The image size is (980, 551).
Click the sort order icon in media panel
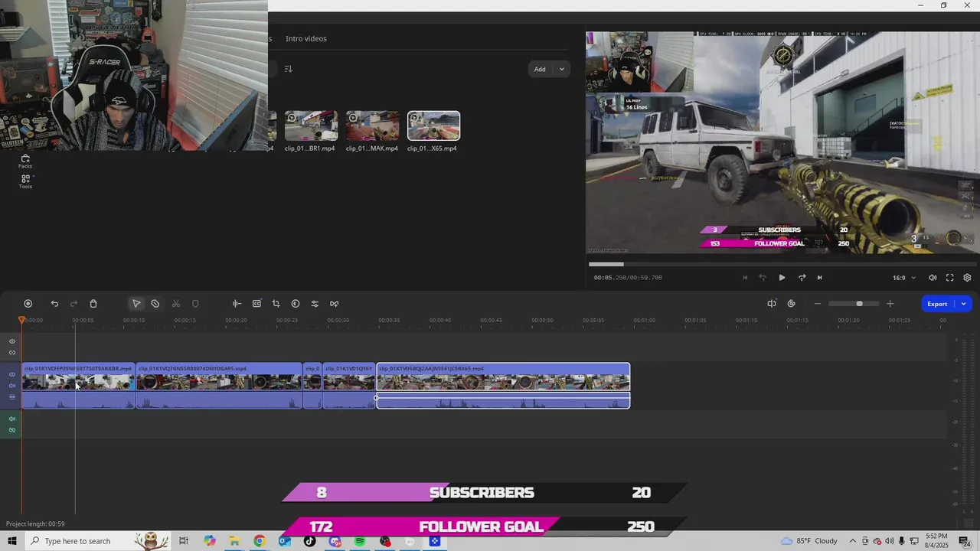click(x=288, y=69)
